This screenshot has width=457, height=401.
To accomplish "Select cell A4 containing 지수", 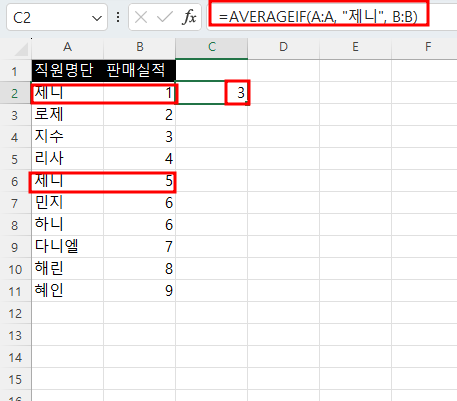I will [x=68, y=137].
